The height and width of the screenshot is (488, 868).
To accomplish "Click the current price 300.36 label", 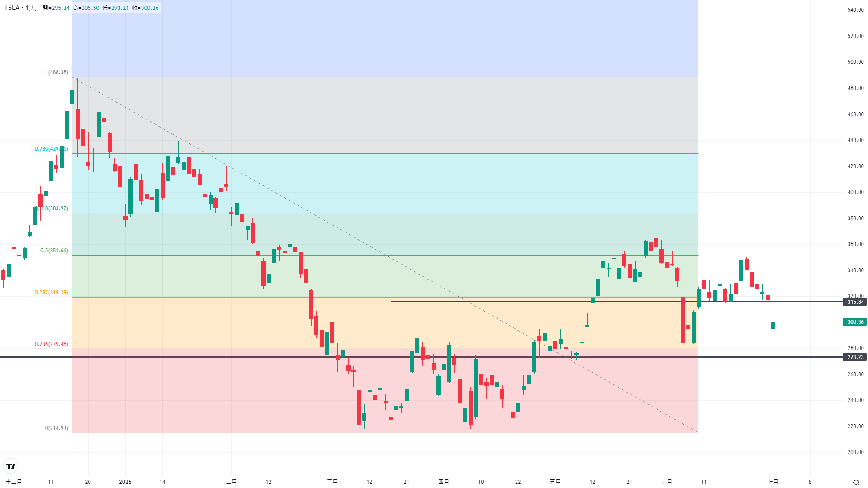I will (855, 322).
